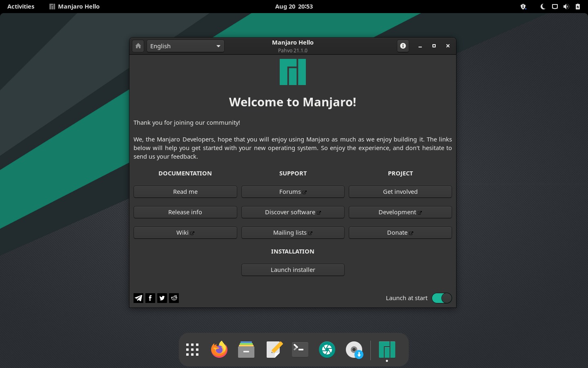
Task: Click the Discover software button
Action: click(x=293, y=212)
